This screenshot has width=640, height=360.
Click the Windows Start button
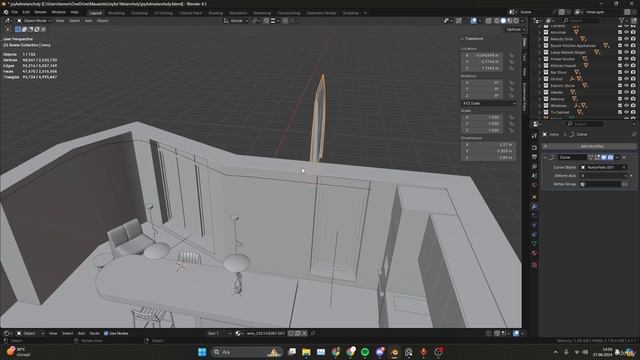[x=202, y=352]
